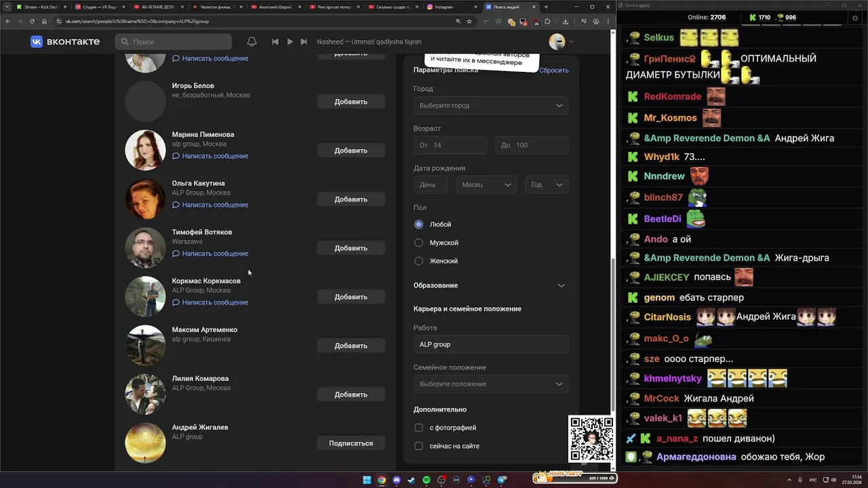Bookmark this page with the star
The width and height of the screenshot is (868, 488).
pyautogui.click(x=469, y=21)
